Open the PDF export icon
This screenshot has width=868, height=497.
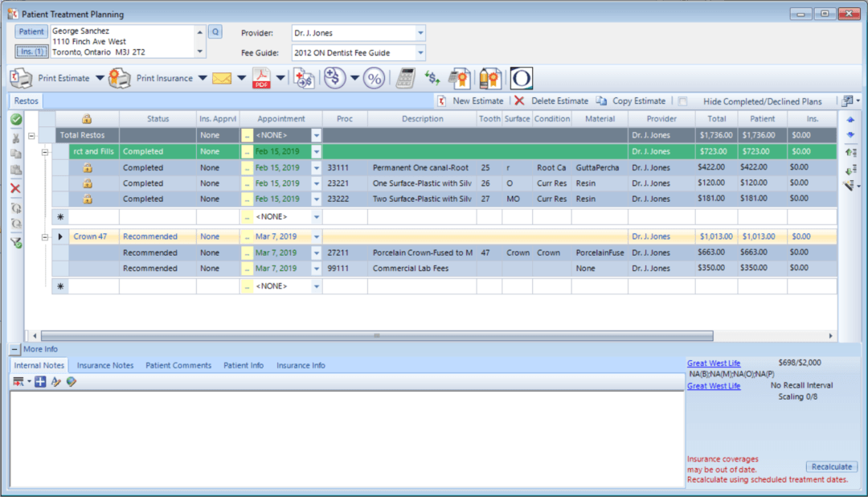(260, 78)
